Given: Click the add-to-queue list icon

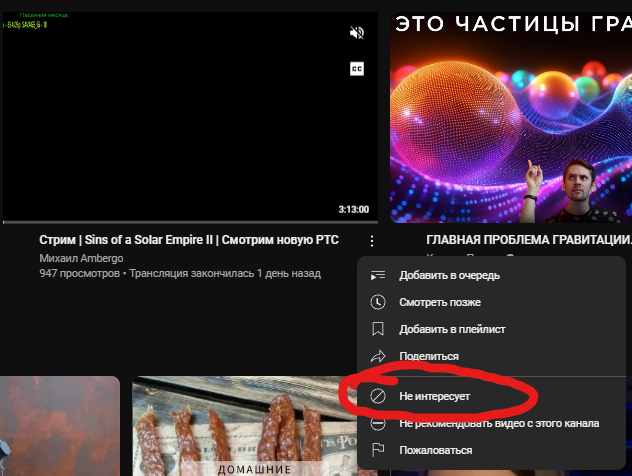Looking at the screenshot, I should [378, 276].
